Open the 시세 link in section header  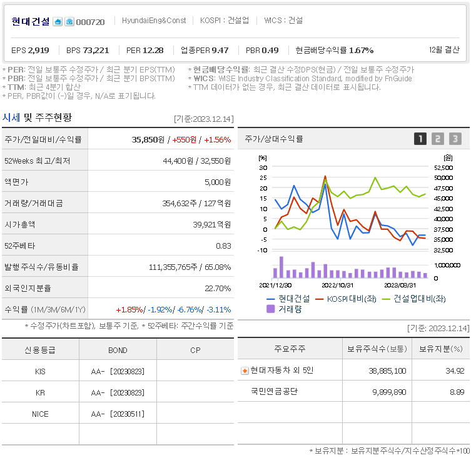[11, 117]
